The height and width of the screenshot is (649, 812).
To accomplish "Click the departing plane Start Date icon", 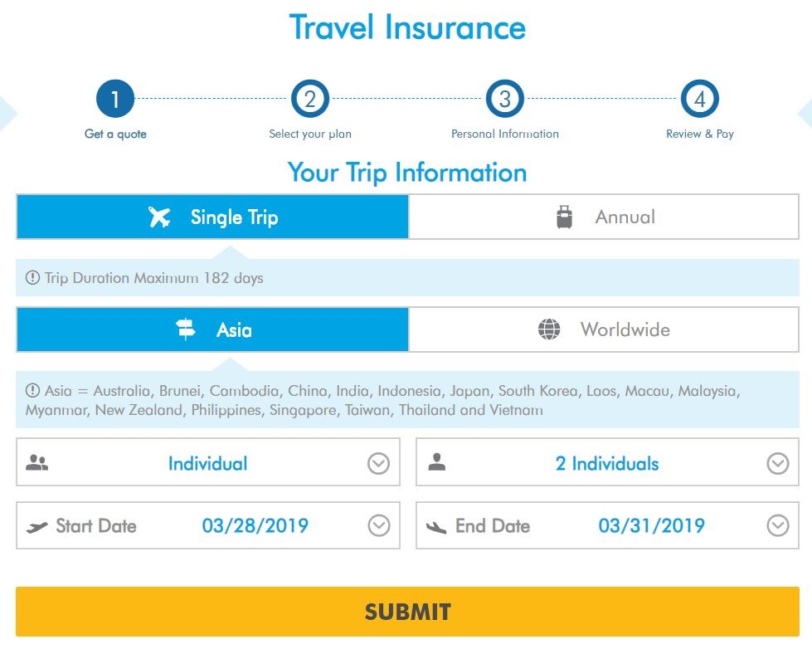I will (37, 526).
